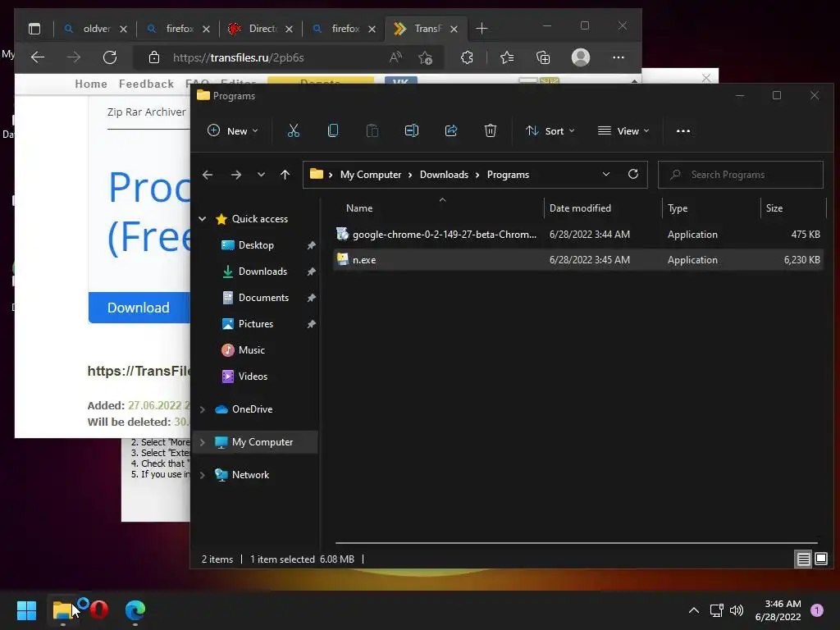Open Videos in the navigation pane

[x=253, y=376]
